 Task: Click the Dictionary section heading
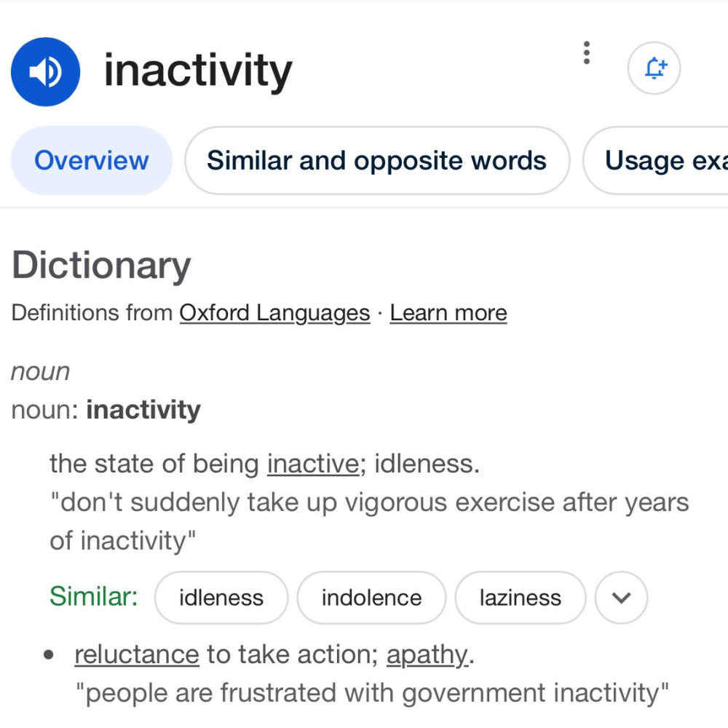click(101, 266)
